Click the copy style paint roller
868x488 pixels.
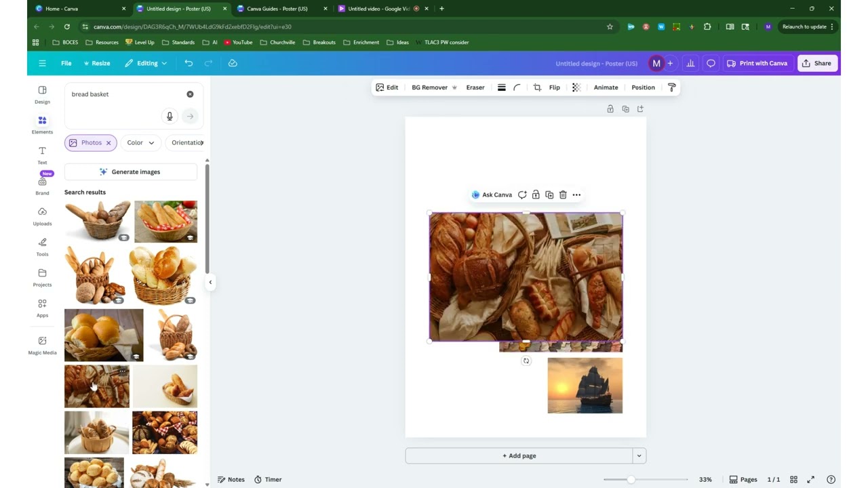point(671,87)
